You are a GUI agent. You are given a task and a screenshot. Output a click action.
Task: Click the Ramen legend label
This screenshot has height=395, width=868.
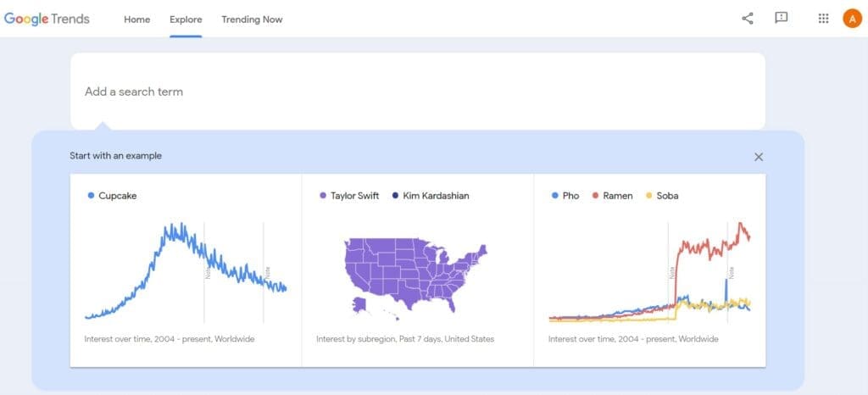tap(618, 196)
